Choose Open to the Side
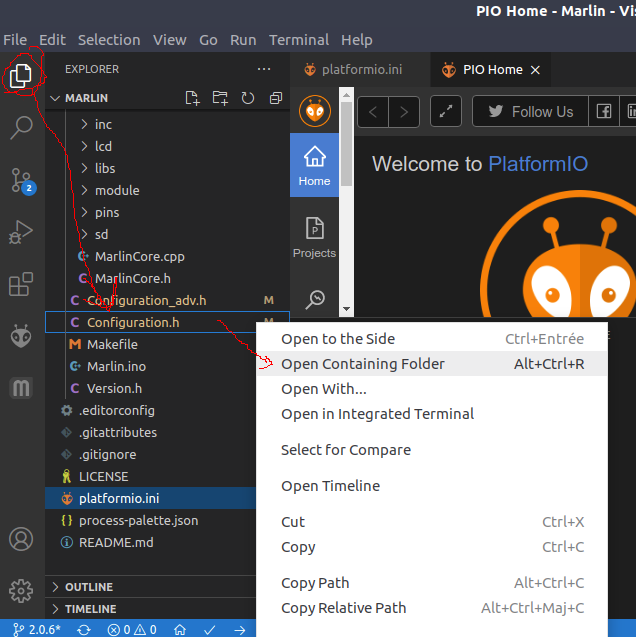This screenshot has width=636, height=637. [432, 338]
